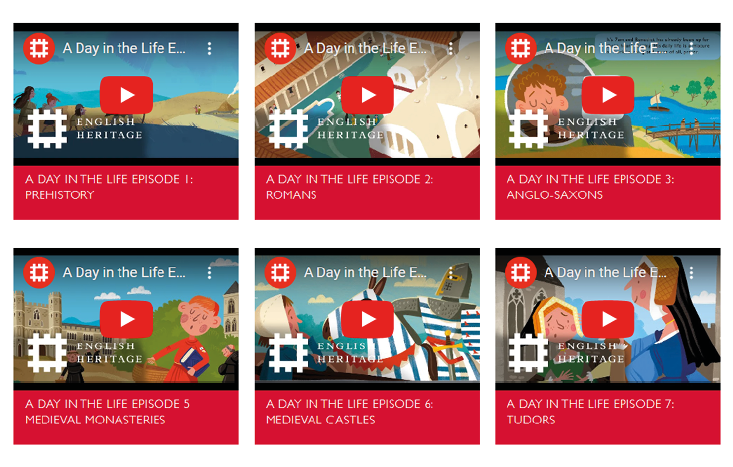Open three-dot menu on Tudors video
The image size is (733, 467).
691,273
